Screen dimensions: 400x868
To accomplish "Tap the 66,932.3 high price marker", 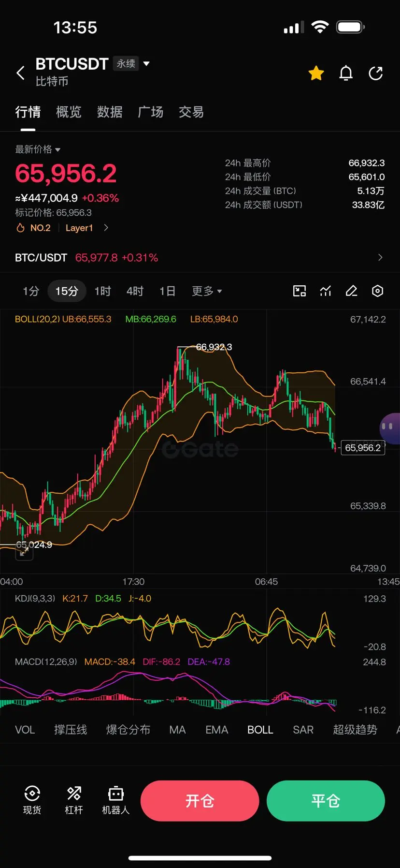I will coord(214,347).
